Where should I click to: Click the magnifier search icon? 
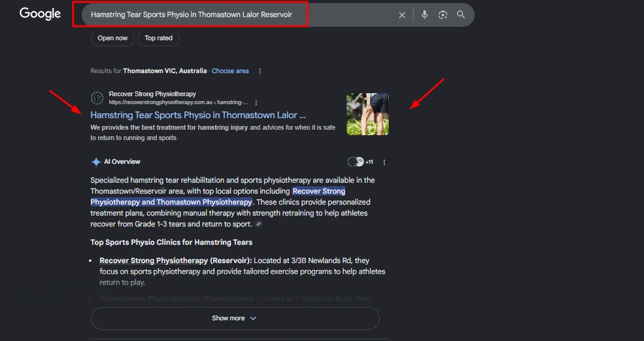[461, 15]
